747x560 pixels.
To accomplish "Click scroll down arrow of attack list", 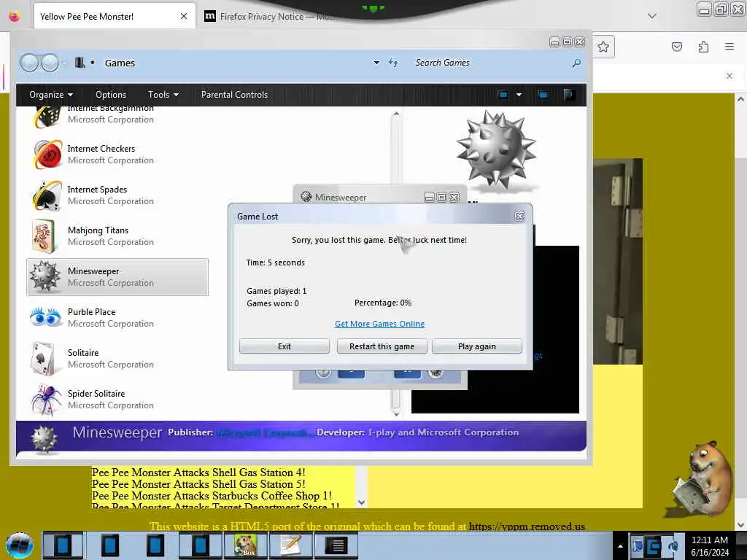I will tap(361, 502).
